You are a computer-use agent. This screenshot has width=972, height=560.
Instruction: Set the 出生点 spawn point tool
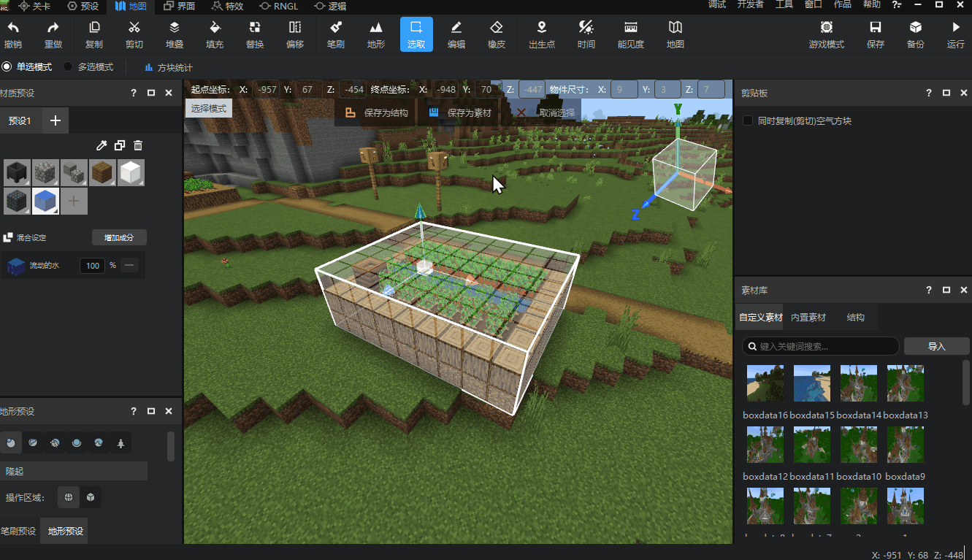pyautogui.click(x=542, y=34)
